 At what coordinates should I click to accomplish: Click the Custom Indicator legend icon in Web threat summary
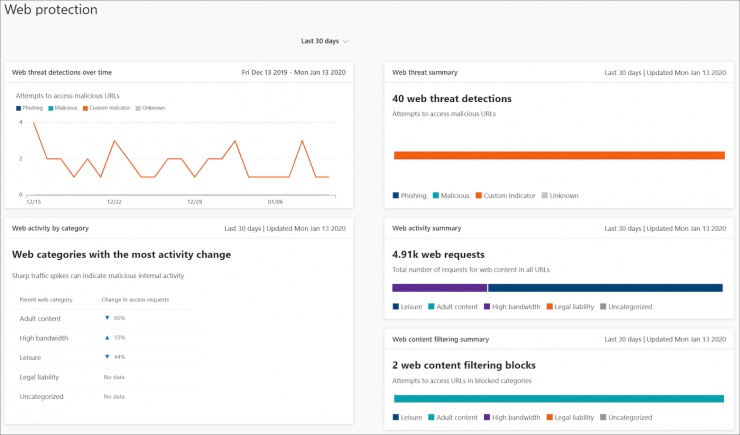tap(478, 196)
